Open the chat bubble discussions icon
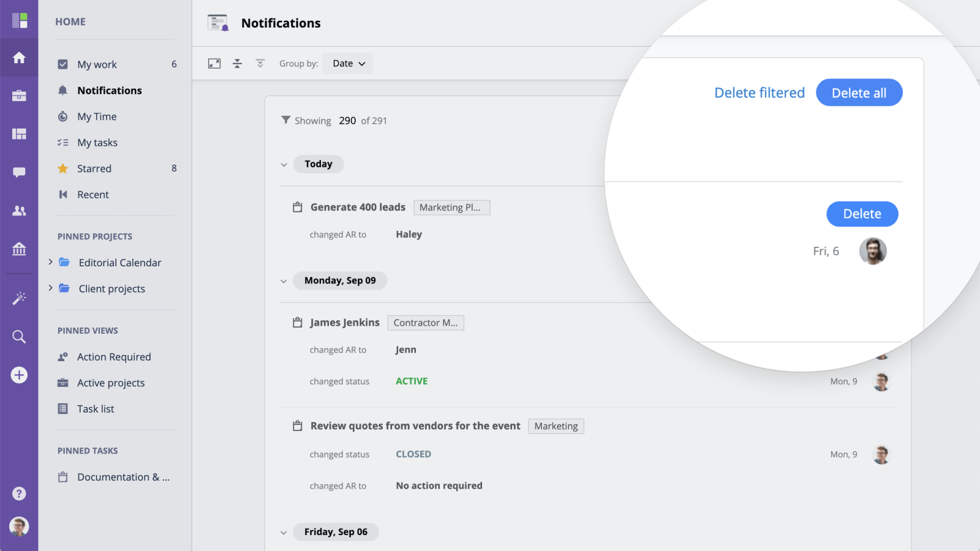Screen dimensions: 980x551 click(x=19, y=172)
